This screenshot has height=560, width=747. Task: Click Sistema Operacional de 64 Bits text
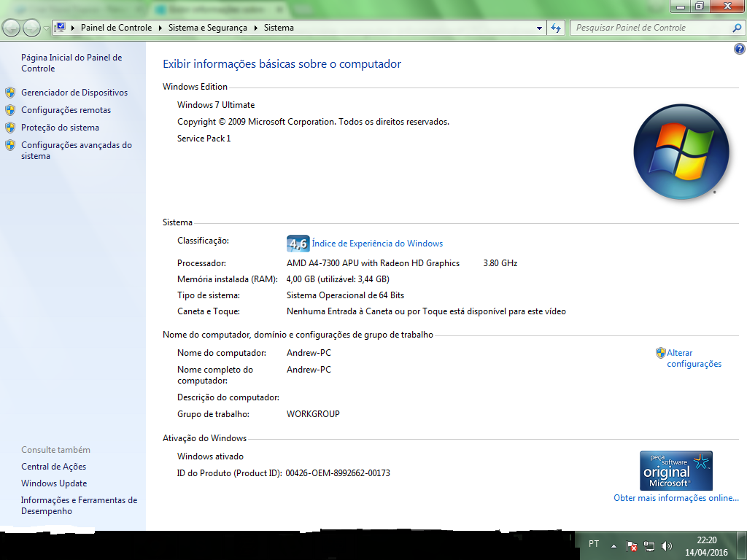coord(345,295)
